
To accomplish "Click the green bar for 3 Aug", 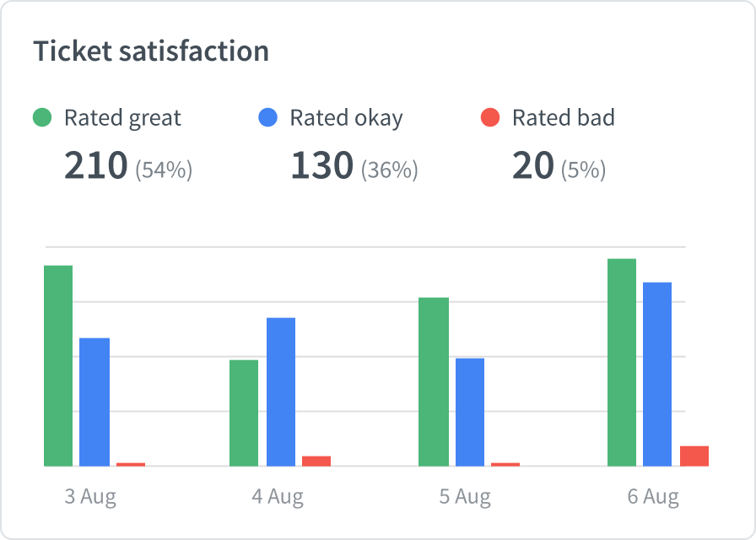I will 58,365.
